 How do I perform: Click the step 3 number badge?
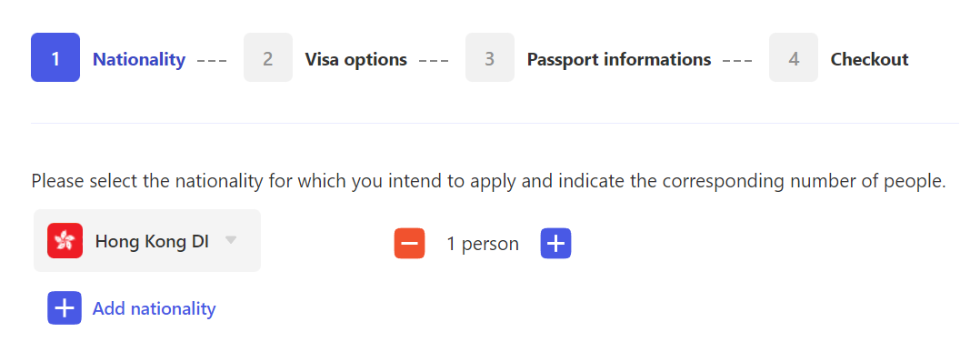[489, 57]
